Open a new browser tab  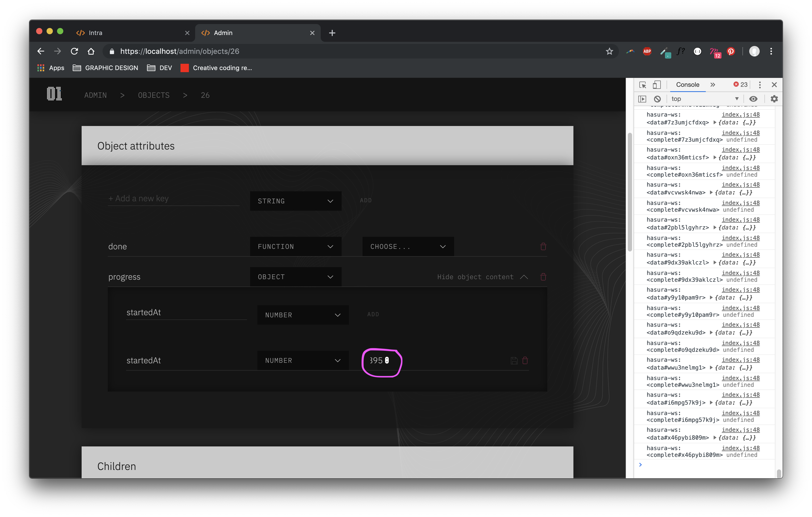tap(332, 33)
